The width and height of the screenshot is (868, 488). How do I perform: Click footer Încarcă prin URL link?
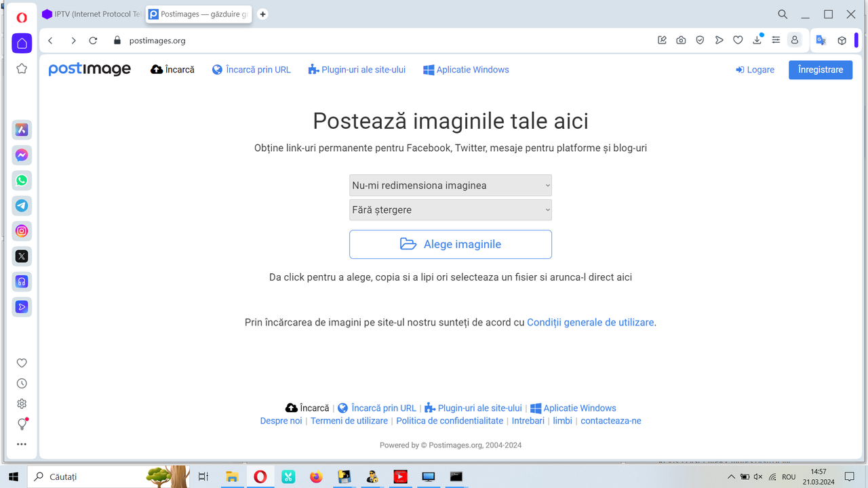pos(377,408)
